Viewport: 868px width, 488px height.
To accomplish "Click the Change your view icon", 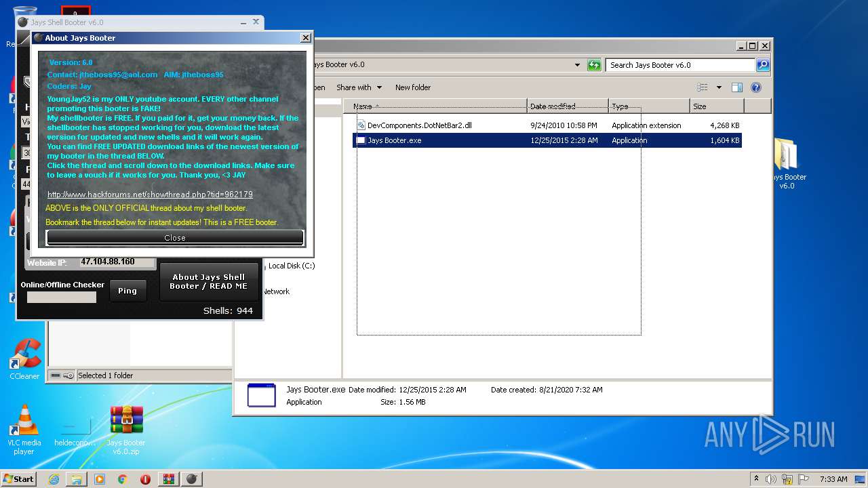I will tap(703, 87).
